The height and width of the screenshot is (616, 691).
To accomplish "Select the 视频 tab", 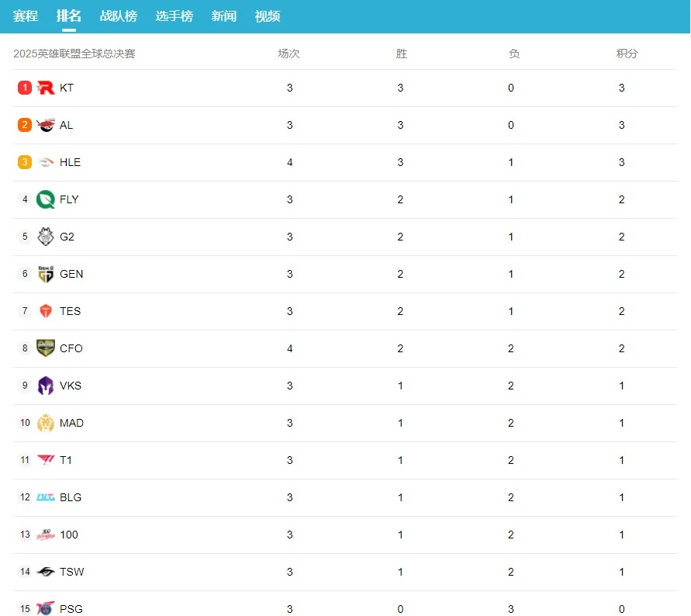I will coord(268,16).
